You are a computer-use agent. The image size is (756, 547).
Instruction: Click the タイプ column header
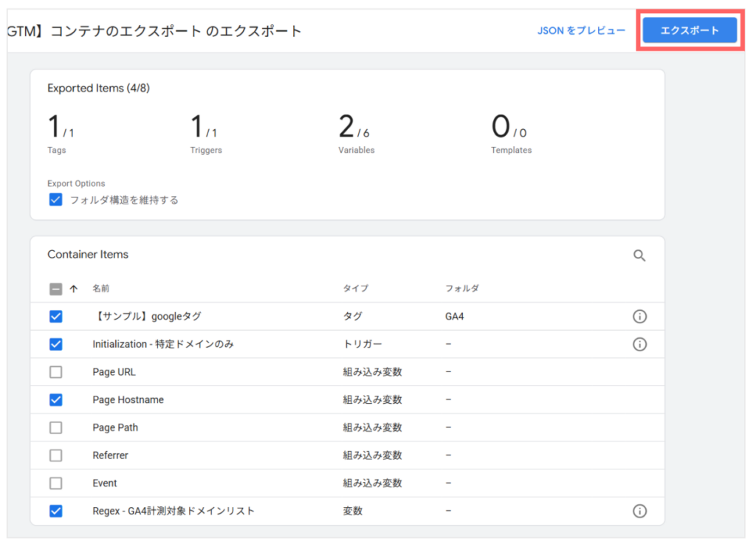355,288
